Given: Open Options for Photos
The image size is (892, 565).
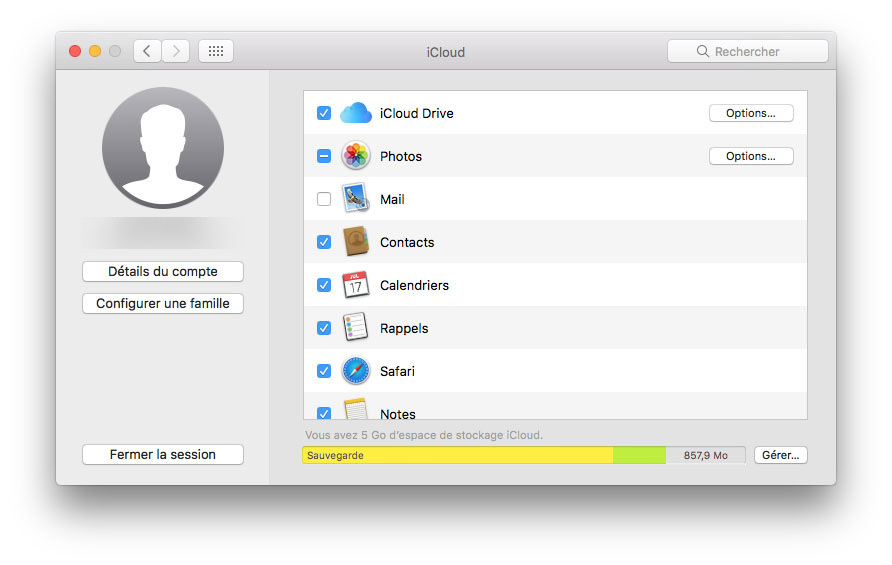Looking at the screenshot, I should 750,156.
